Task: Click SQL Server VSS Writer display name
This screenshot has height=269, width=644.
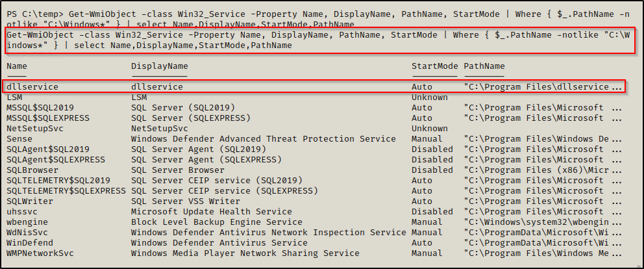Action: [186, 201]
